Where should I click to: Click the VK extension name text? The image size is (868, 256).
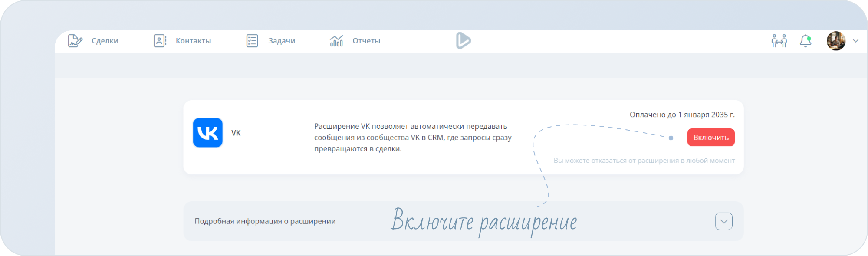(236, 133)
